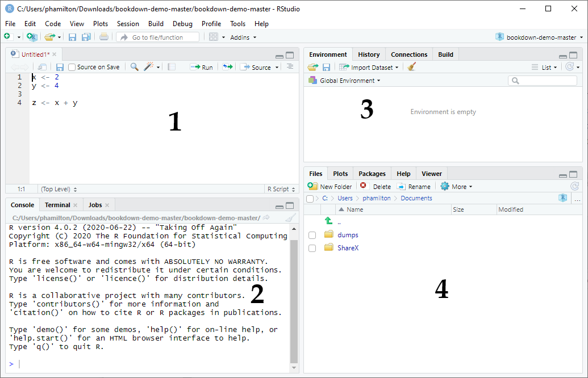Click the print icon in main toolbar

point(103,37)
